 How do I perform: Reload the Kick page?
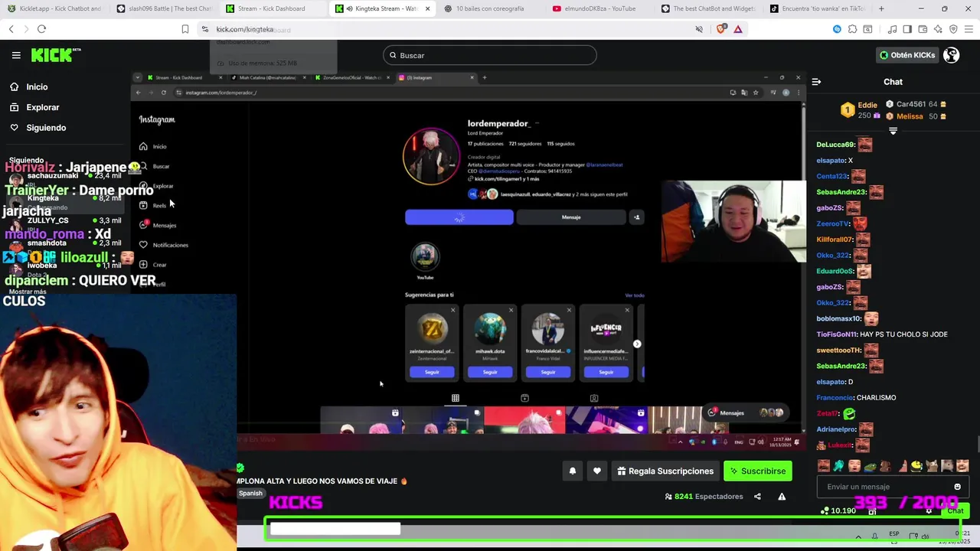(x=41, y=29)
